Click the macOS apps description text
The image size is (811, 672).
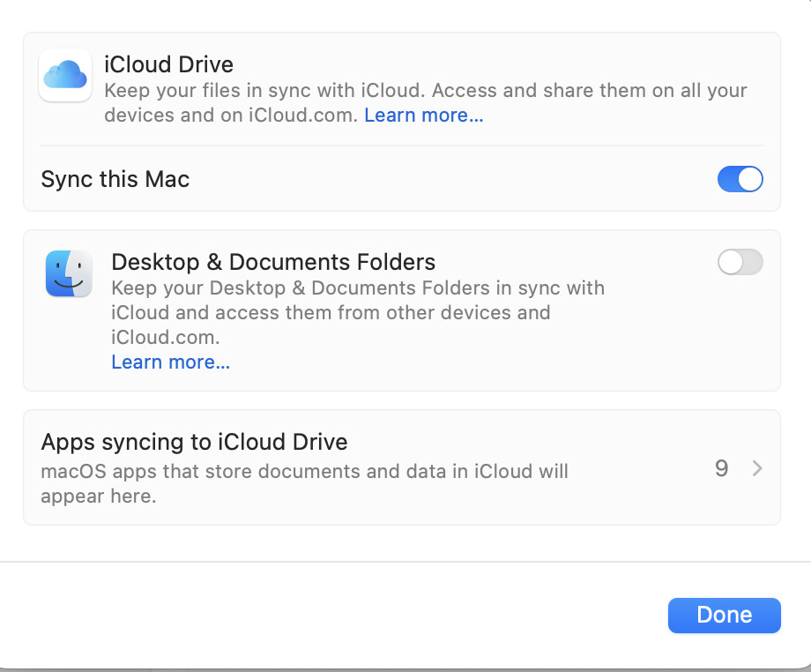[305, 483]
